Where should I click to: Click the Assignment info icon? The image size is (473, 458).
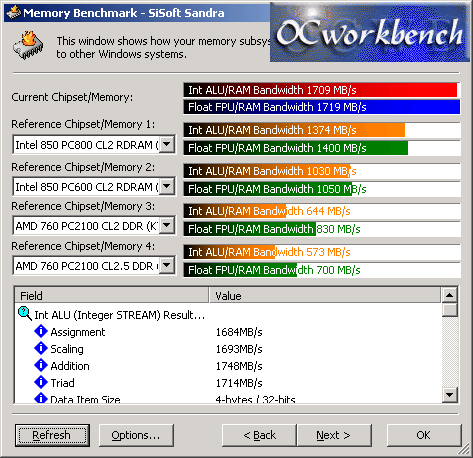41,331
